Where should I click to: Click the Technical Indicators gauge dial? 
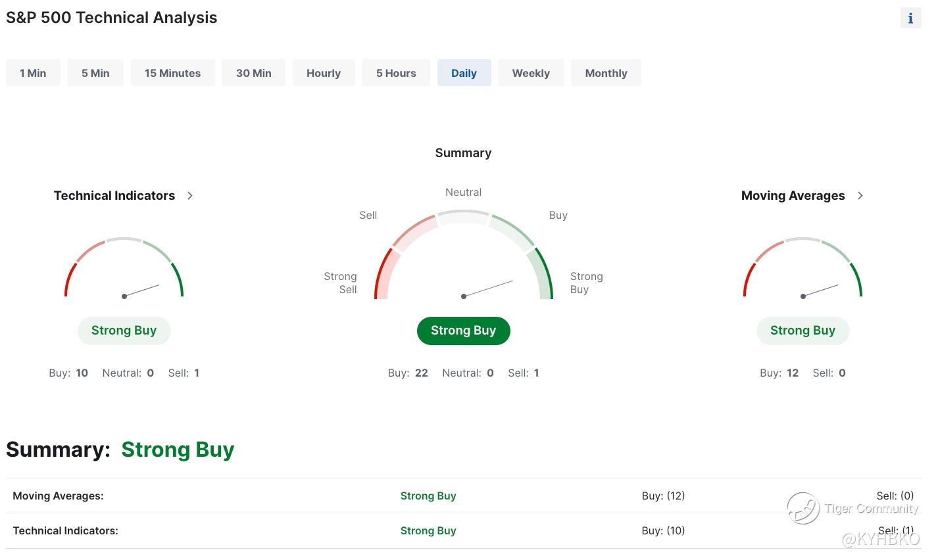(124, 268)
